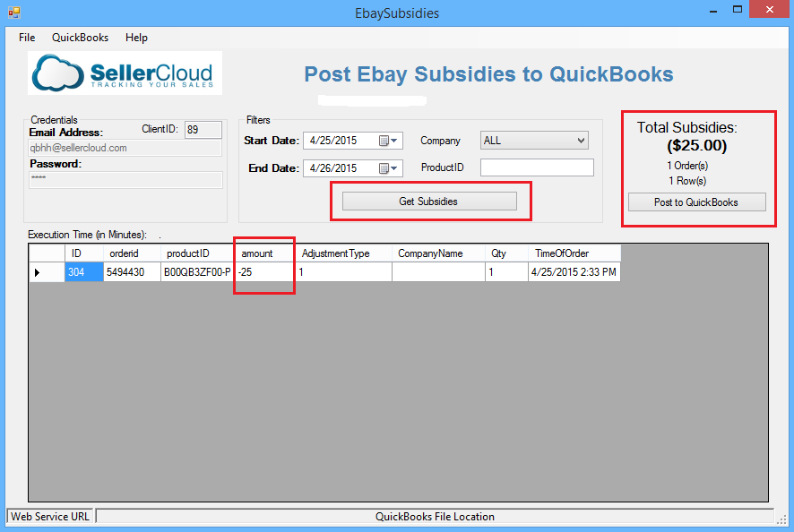Open the End Date calendar picker
Image resolution: width=794 pixels, height=532 pixels.
pyautogui.click(x=388, y=168)
